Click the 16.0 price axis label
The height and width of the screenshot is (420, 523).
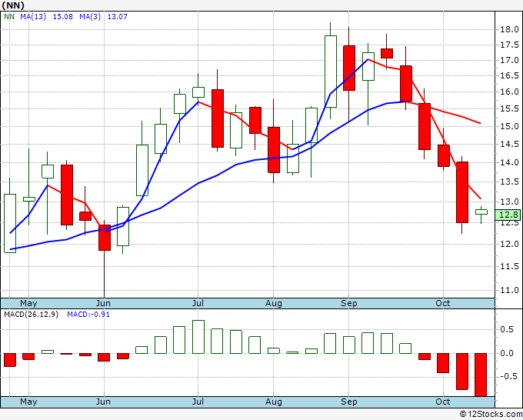coord(509,92)
